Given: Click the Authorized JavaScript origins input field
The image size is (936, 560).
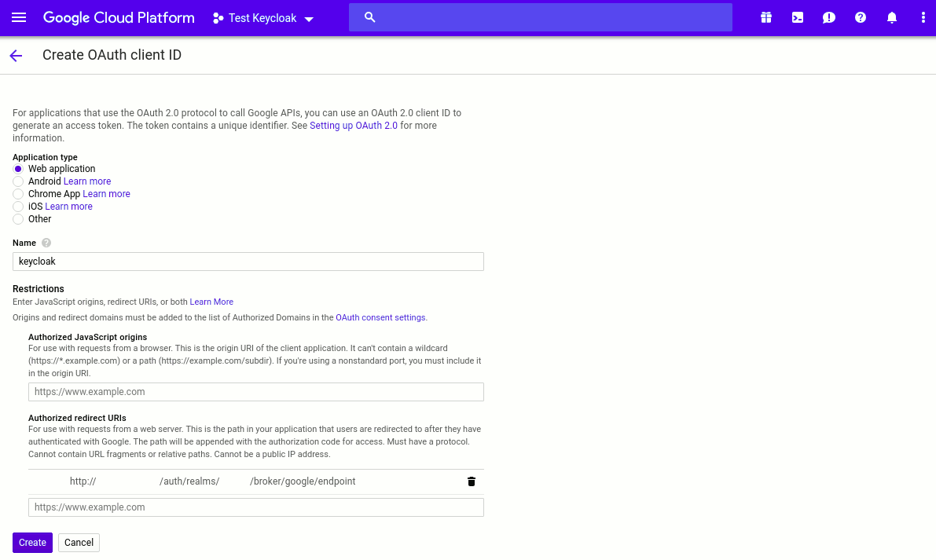Looking at the screenshot, I should pos(255,392).
